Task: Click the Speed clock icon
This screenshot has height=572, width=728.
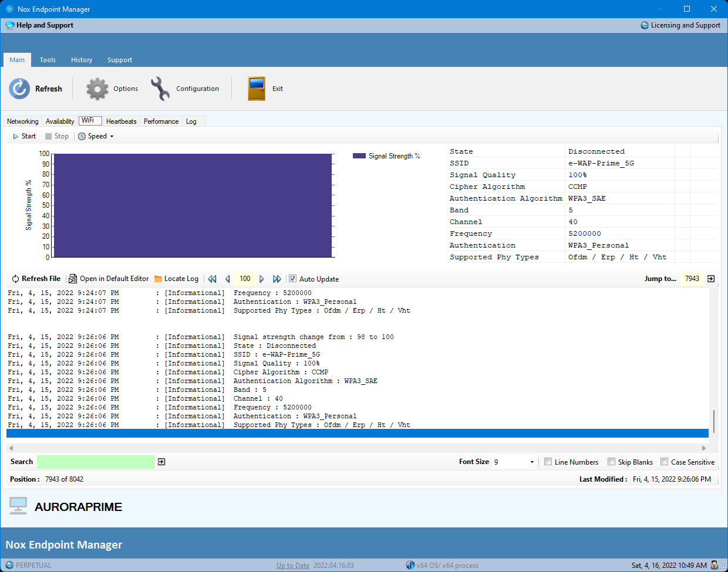Action: pyautogui.click(x=82, y=136)
